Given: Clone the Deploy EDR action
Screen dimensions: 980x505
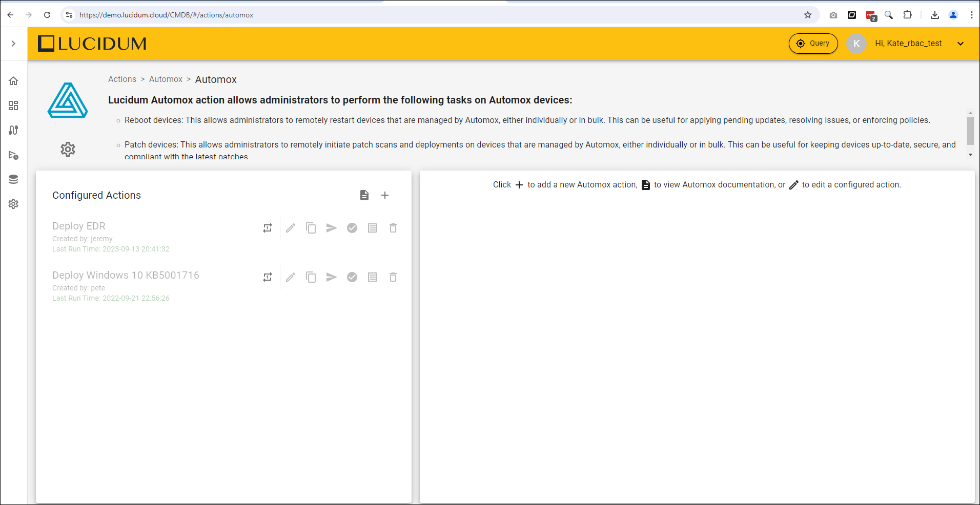Looking at the screenshot, I should (x=311, y=228).
